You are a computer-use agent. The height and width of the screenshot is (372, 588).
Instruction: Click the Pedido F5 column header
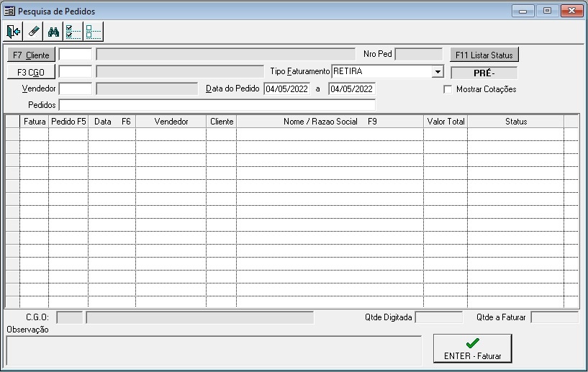[x=68, y=122]
